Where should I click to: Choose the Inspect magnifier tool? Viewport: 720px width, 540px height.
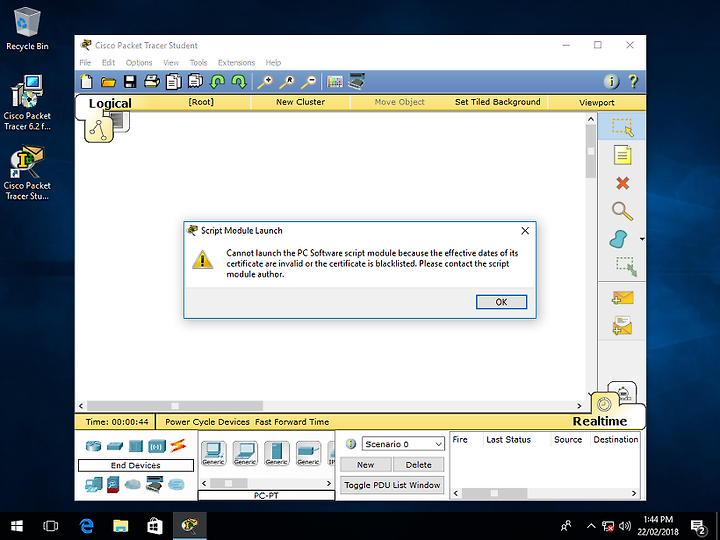[x=622, y=211]
